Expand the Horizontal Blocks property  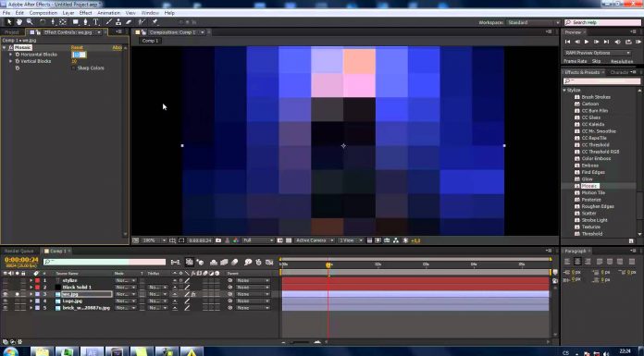(11, 55)
